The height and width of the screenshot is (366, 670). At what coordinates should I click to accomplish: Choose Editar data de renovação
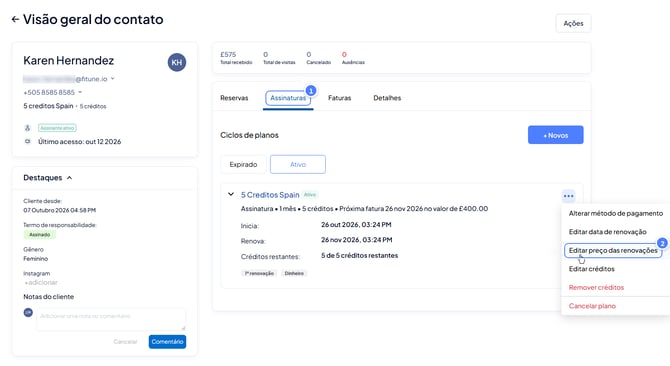[607, 232]
